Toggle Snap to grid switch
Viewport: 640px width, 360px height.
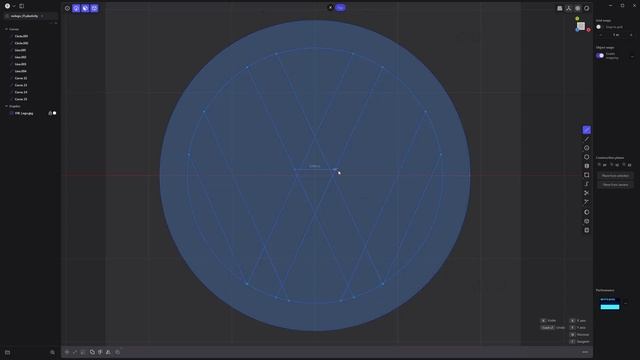599,27
